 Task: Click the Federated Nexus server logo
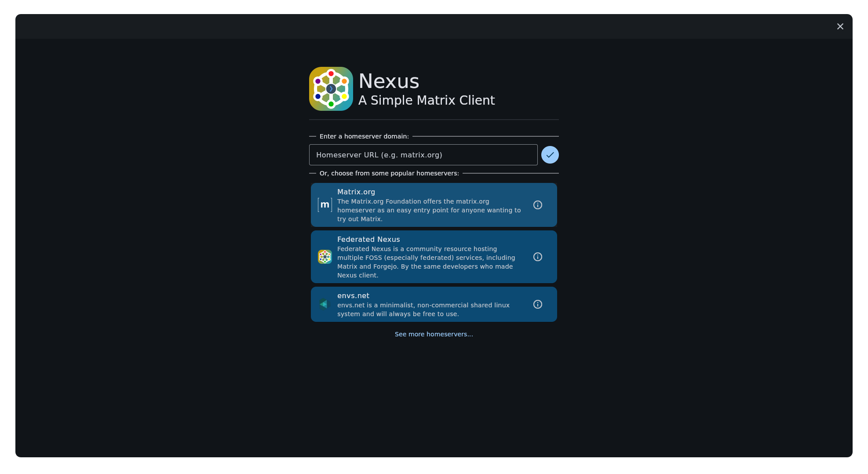325,257
